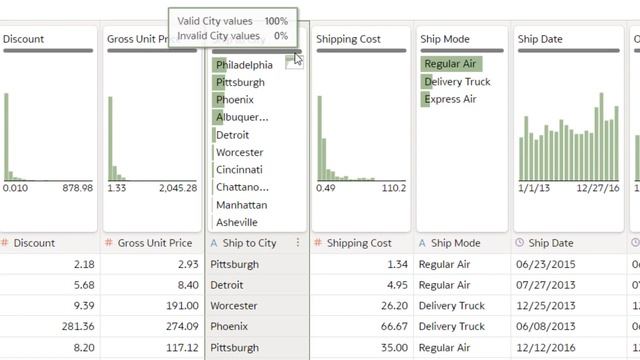
Task: Click the ship date 07/27/2013
Action: pyautogui.click(x=546, y=285)
